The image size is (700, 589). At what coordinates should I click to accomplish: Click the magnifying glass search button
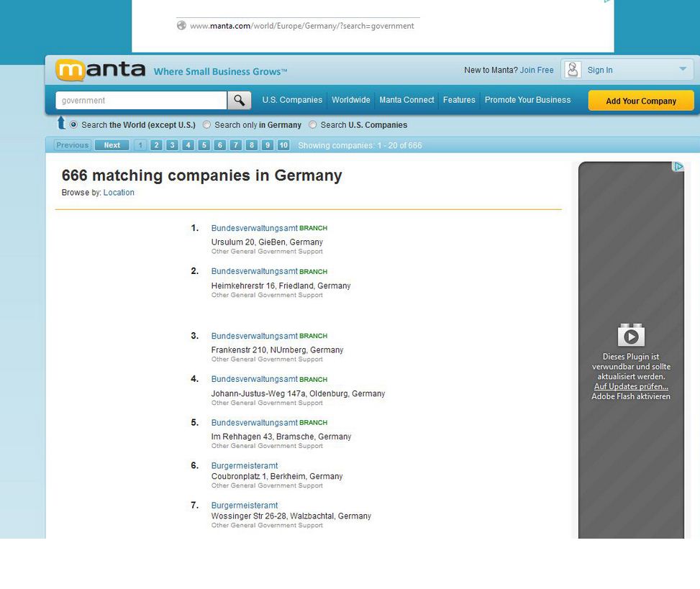pyautogui.click(x=240, y=101)
